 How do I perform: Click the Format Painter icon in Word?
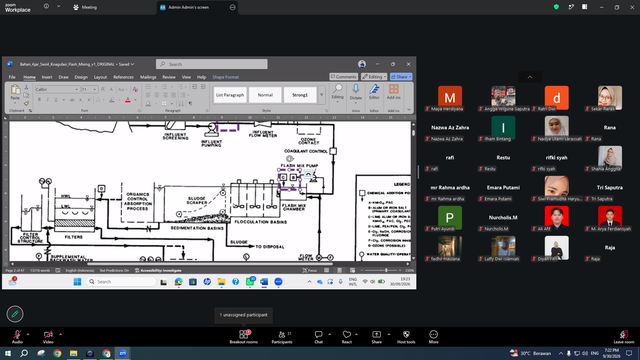click(26, 103)
